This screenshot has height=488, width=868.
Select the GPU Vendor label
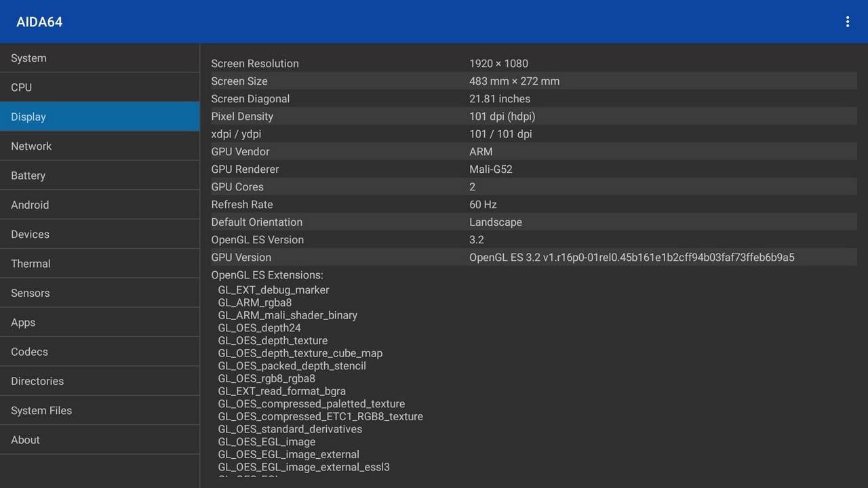pos(240,152)
